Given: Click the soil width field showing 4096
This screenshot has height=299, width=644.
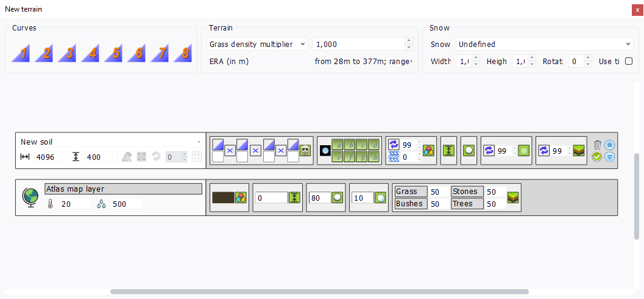Looking at the screenshot, I should [50, 157].
